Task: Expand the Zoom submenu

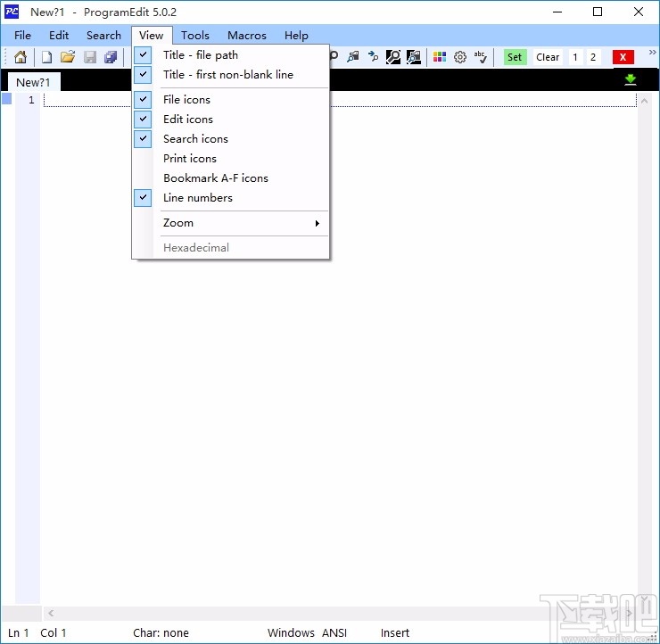Action: 230,223
